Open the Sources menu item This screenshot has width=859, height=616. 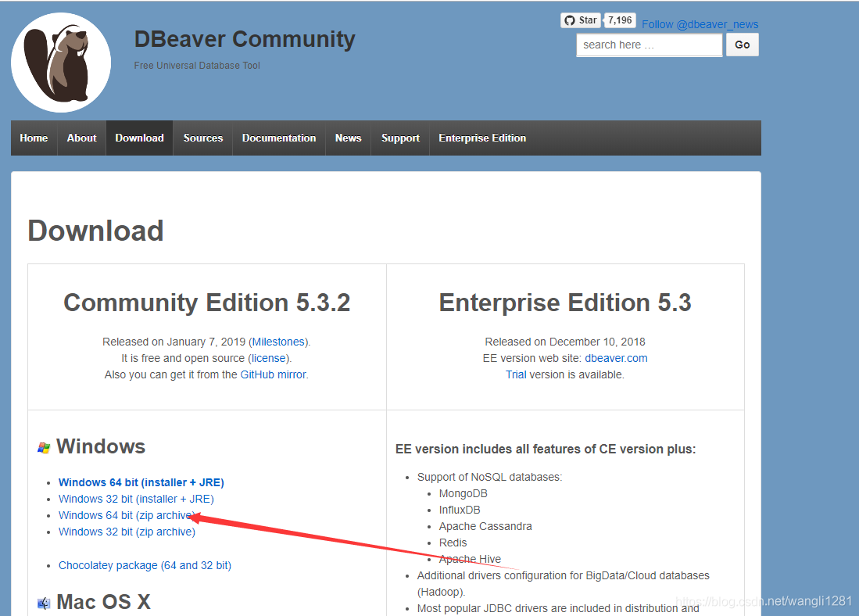203,138
